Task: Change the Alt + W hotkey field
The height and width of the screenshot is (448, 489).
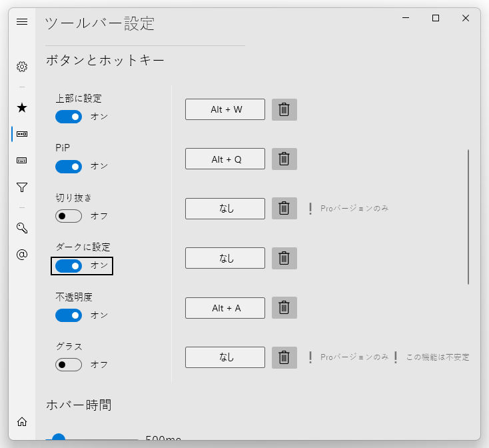Action: 225,109
